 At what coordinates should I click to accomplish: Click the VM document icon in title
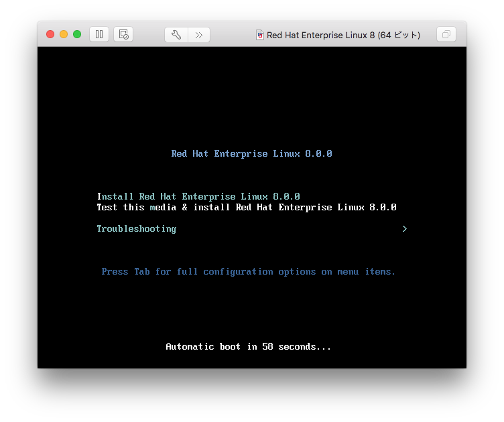pyautogui.click(x=260, y=35)
